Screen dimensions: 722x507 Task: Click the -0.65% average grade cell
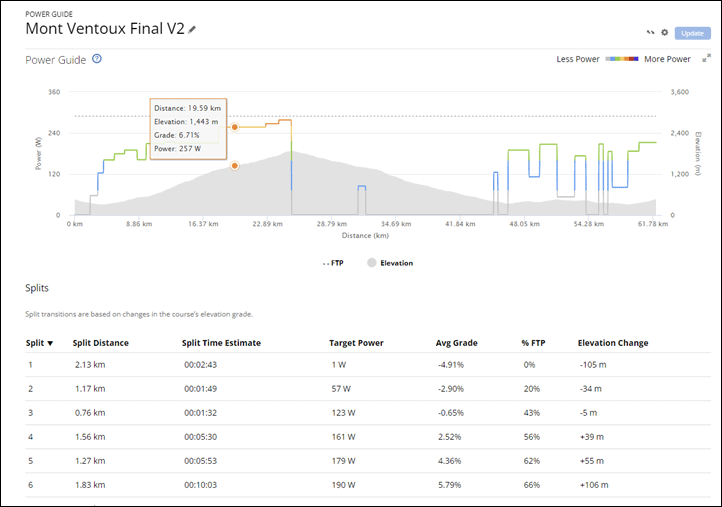tap(451, 413)
